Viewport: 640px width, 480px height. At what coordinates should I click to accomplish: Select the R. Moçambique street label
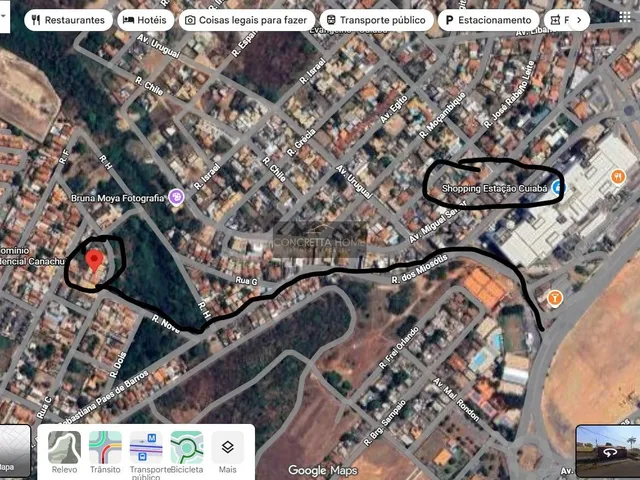pos(442,115)
